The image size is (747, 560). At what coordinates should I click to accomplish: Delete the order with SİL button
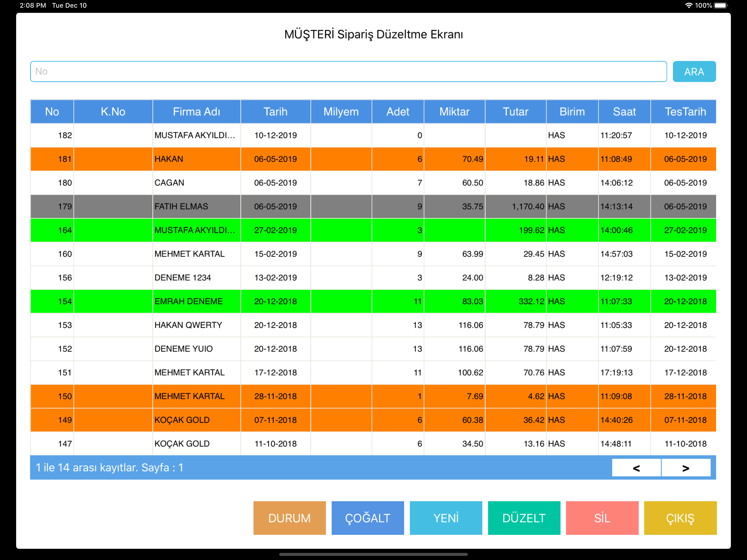point(602,518)
